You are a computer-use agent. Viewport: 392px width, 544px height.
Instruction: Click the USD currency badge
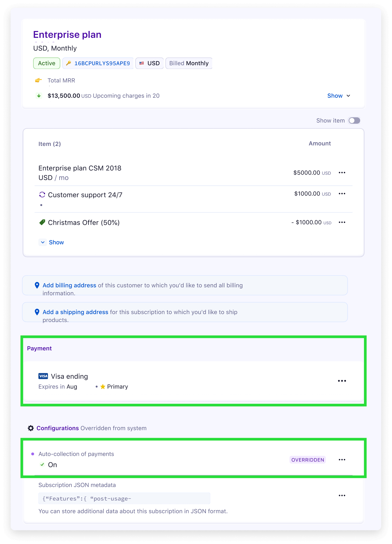[x=150, y=63]
